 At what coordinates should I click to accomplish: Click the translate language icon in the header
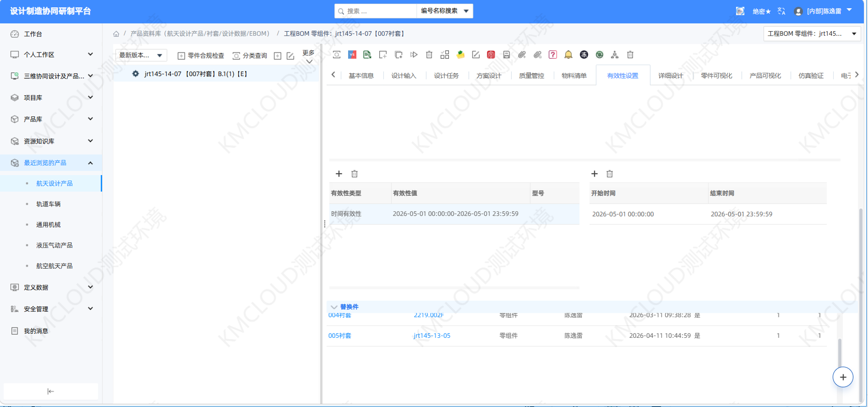tap(781, 11)
